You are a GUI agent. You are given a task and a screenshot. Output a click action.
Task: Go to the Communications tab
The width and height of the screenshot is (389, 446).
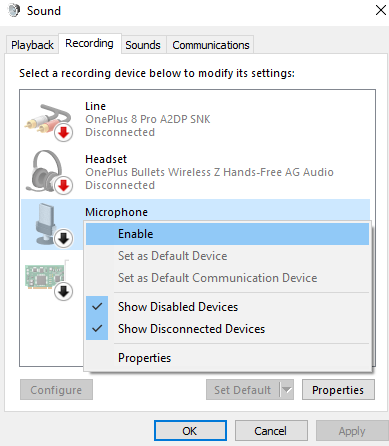(211, 45)
